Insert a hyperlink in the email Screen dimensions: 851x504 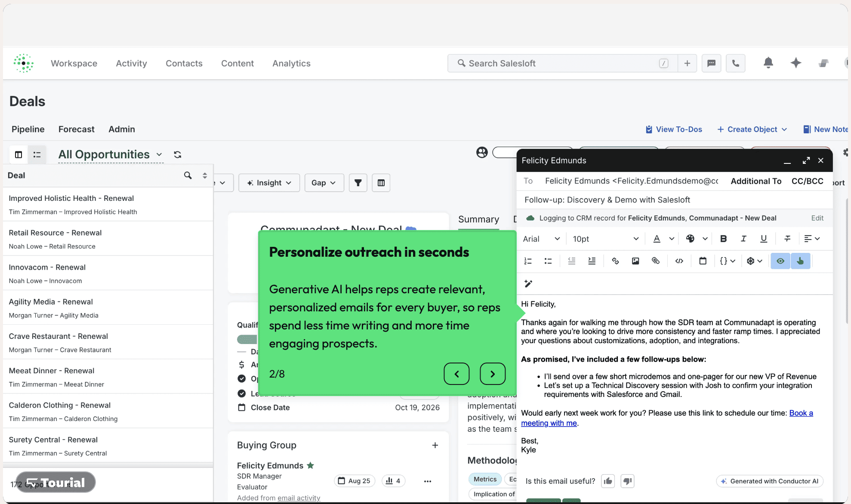(615, 261)
